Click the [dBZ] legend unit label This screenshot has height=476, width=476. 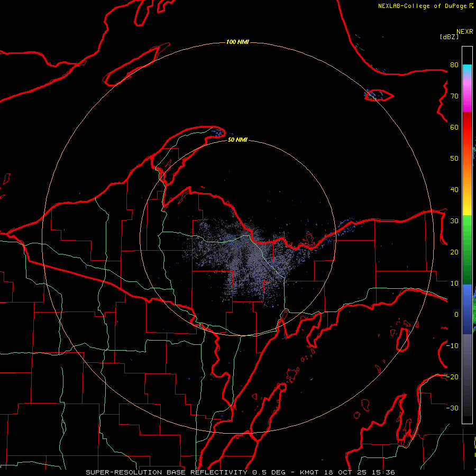pyautogui.click(x=449, y=36)
